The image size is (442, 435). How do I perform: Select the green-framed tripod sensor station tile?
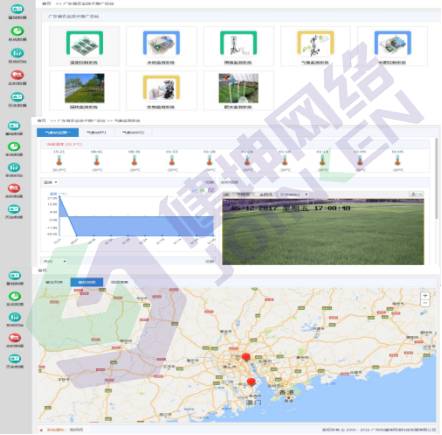(x=238, y=46)
